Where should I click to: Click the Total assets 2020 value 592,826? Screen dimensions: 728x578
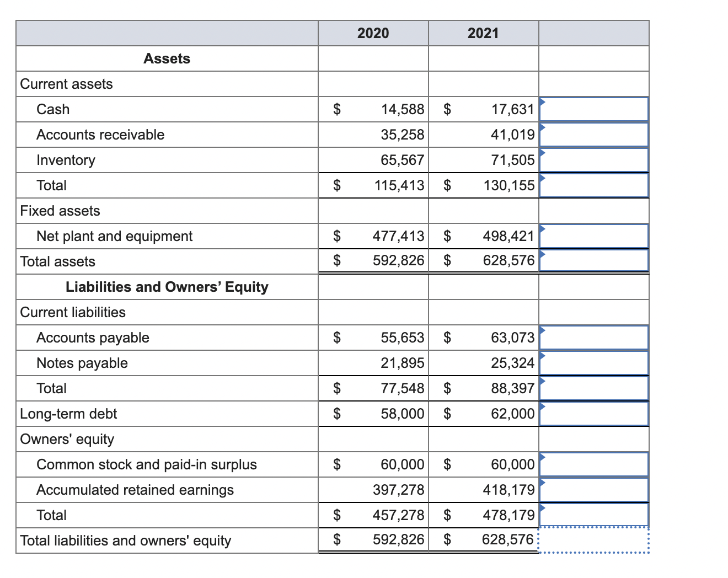tap(399, 260)
